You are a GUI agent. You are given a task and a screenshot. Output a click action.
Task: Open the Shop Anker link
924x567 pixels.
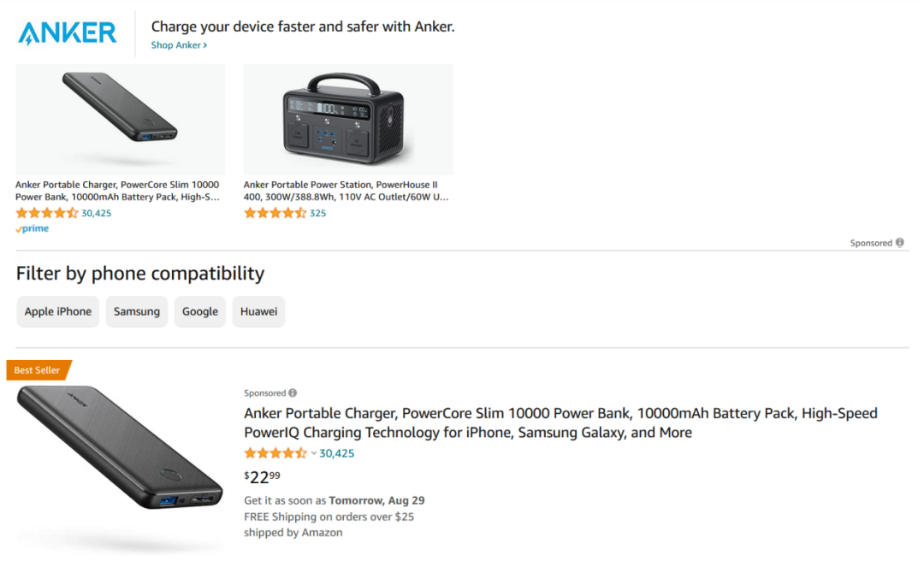click(x=179, y=45)
